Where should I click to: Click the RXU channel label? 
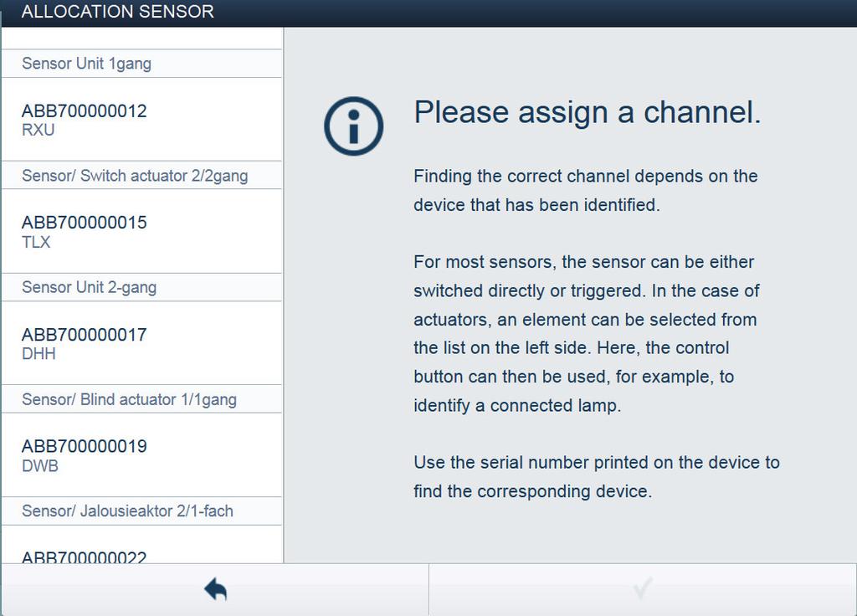pos(38,130)
